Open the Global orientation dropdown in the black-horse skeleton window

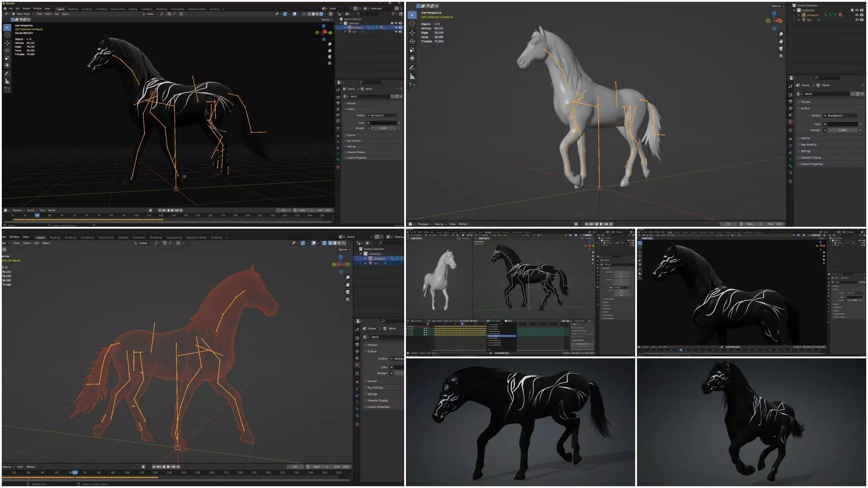click(150, 14)
